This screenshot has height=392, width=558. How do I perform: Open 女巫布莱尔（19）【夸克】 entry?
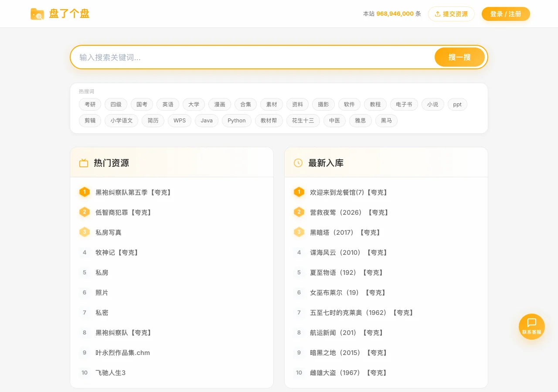[349, 292]
